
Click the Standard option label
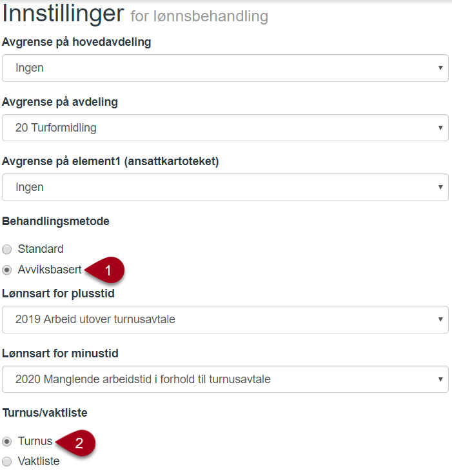(41, 249)
